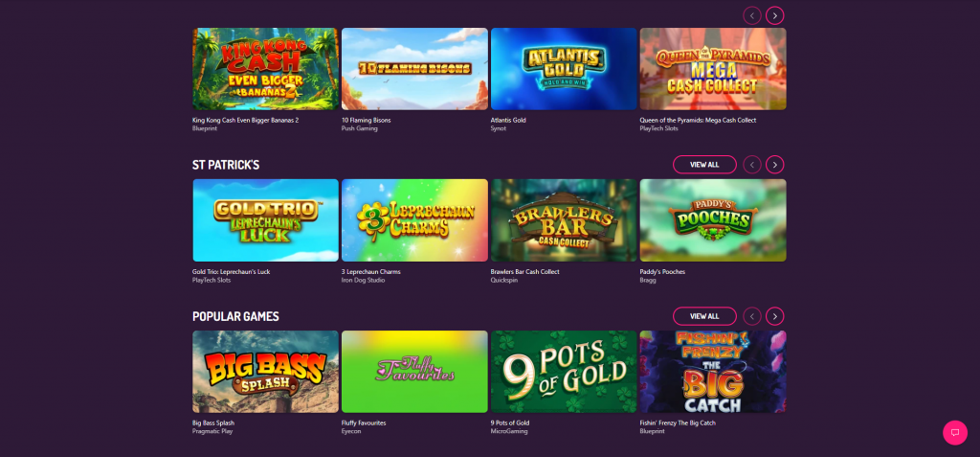Open Queen of the Pyramids Mega Cash Collect
The width and height of the screenshot is (980, 457).
(x=713, y=69)
